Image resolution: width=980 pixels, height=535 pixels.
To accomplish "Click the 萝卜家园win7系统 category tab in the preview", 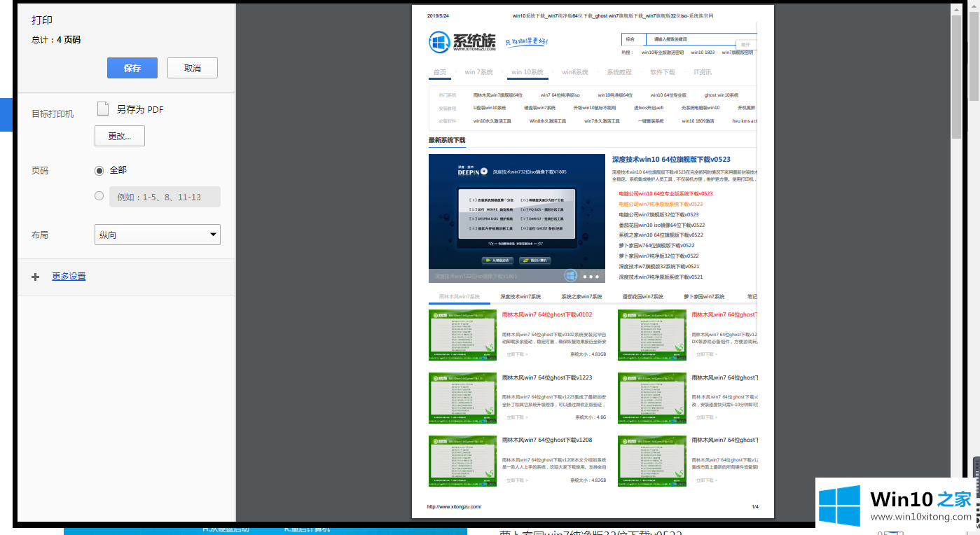I will click(x=704, y=297).
